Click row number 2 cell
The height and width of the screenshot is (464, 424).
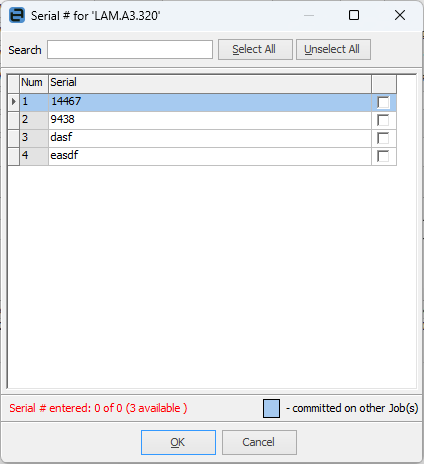click(34, 120)
